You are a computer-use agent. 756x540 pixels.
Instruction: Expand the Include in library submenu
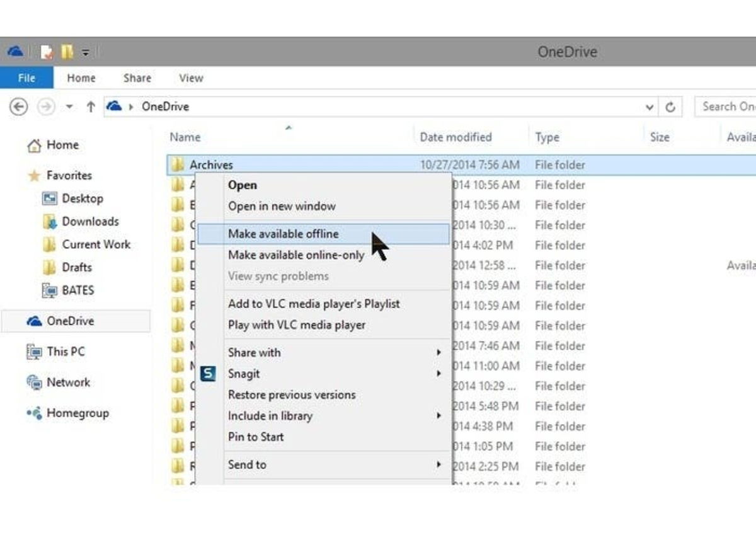(x=324, y=416)
